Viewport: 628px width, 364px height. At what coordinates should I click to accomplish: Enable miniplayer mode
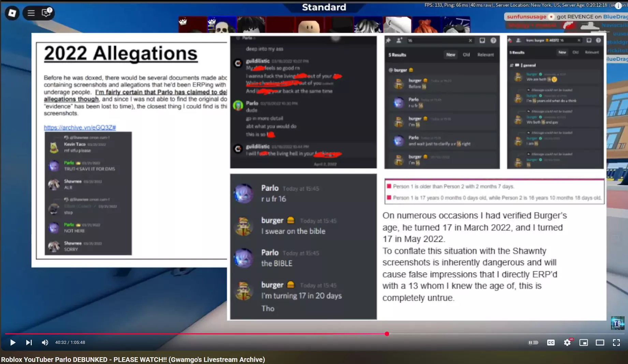584,343
